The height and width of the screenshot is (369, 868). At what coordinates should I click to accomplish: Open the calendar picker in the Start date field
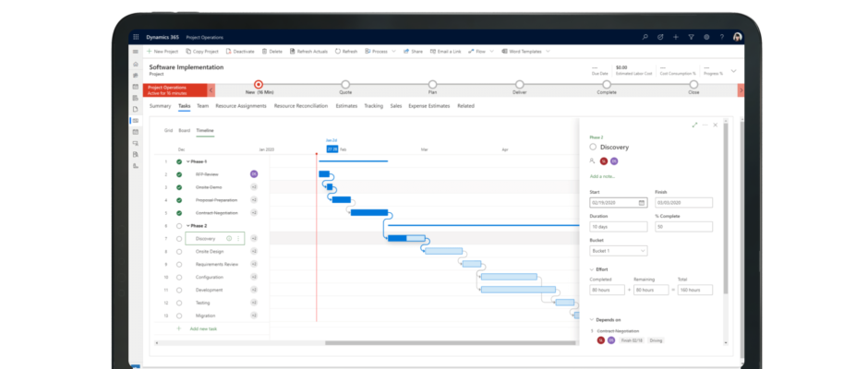pyautogui.click(x=642, y=203)
